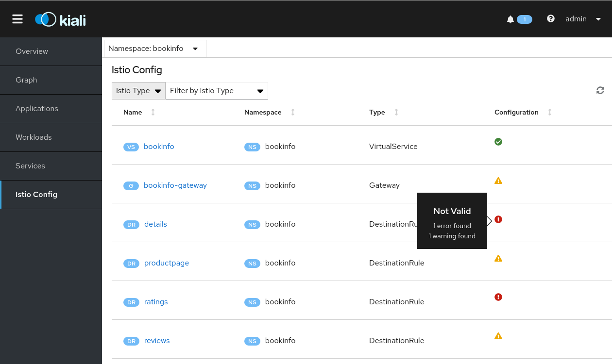Open the Istio Type filter category dropdown
The width and height of the screenshot is (612, 364).
pyautogui.click(x=138, y=91)
